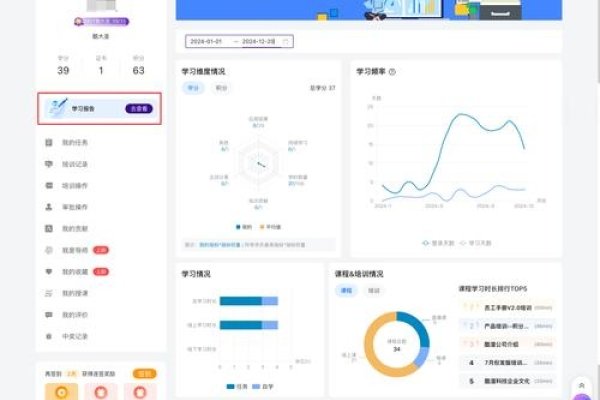The height and width of the screenshot is (400, 600).
Task: Toggle the 平均值 legend in radar chart
Action: point(270,227)
